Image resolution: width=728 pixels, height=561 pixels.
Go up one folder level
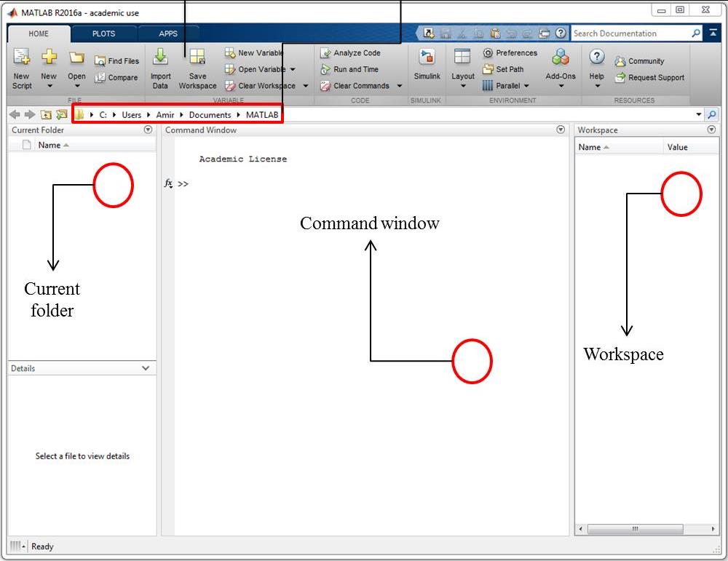[45, 115]
